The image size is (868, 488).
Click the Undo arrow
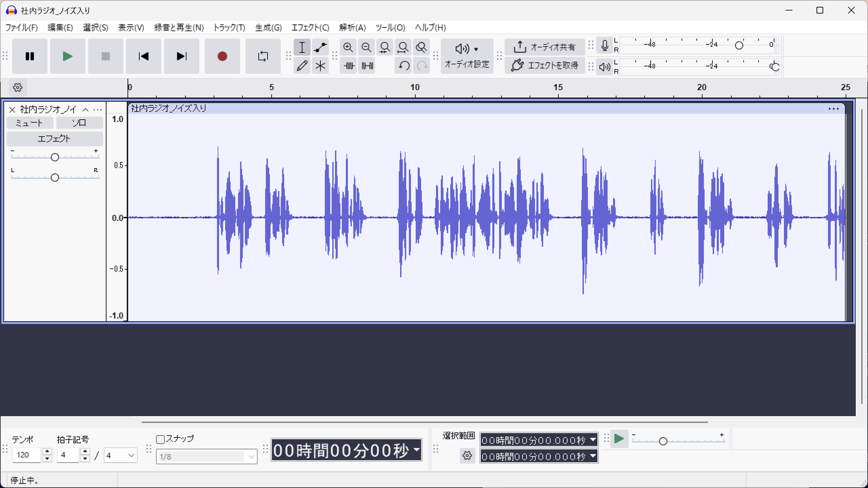pos(404,66)
